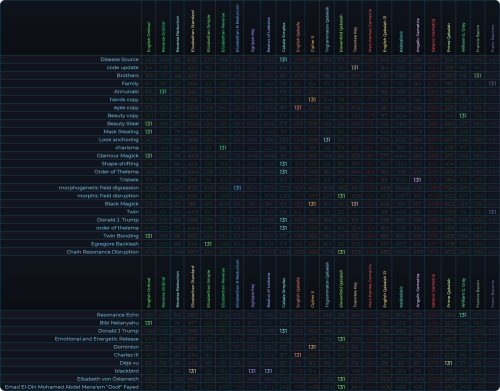Click blackbird's 131 under Elizabethan Standard column
Viewport: 500px width, 391px height.
click(x=192, y=371)
